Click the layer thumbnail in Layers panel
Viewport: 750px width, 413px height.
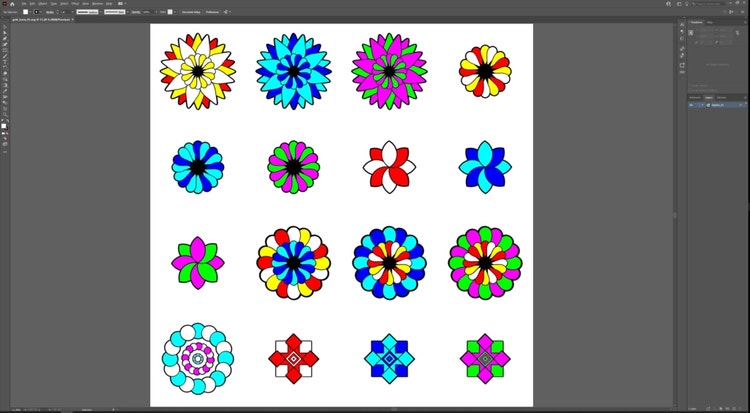[x=708, y=105]
